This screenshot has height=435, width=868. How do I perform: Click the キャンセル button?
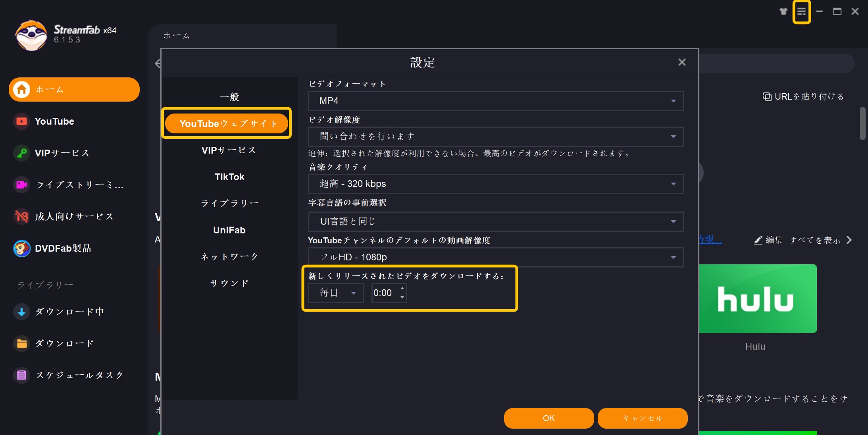tap(643, 418)
